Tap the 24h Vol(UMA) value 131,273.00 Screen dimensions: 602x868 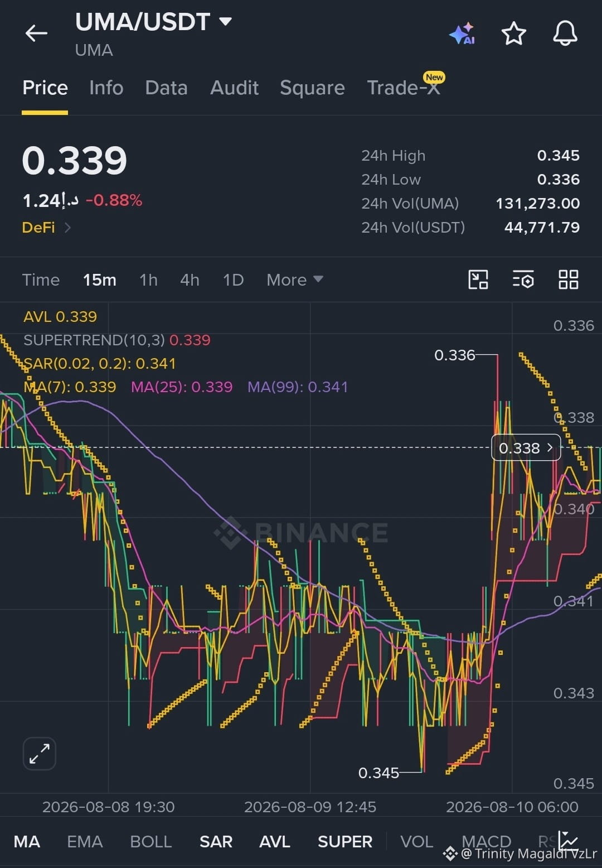(x=538, y=204)
